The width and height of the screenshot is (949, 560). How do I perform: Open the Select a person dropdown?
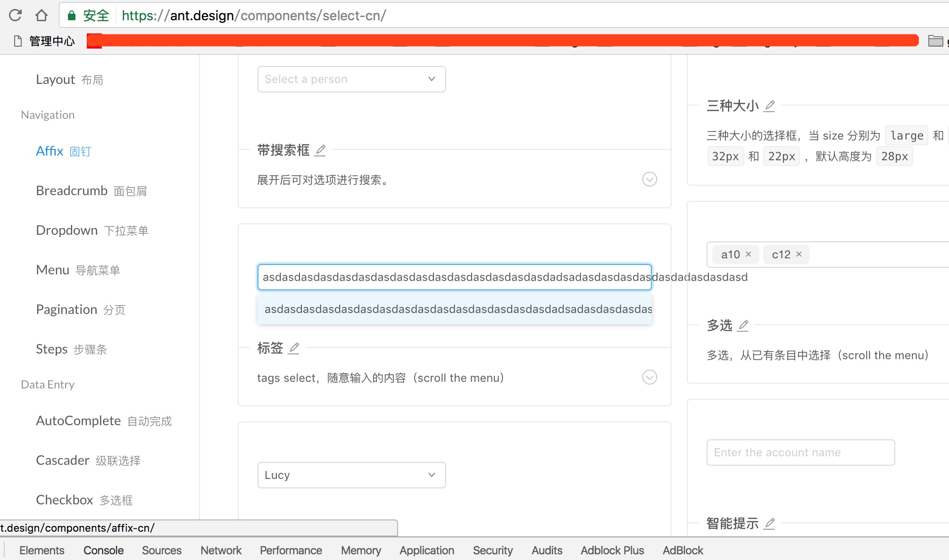click(x=351, y=79)
